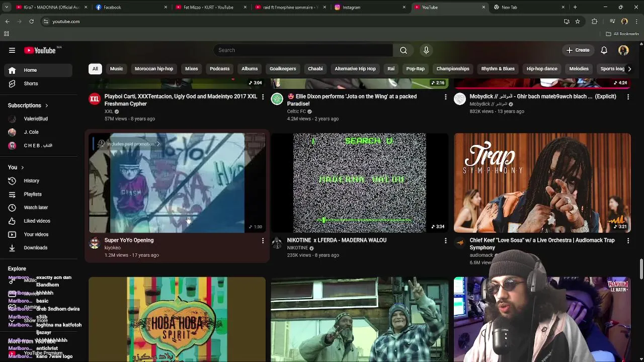
Task: Select the Rhythm & Blues chip
Action: click(498, 69)
